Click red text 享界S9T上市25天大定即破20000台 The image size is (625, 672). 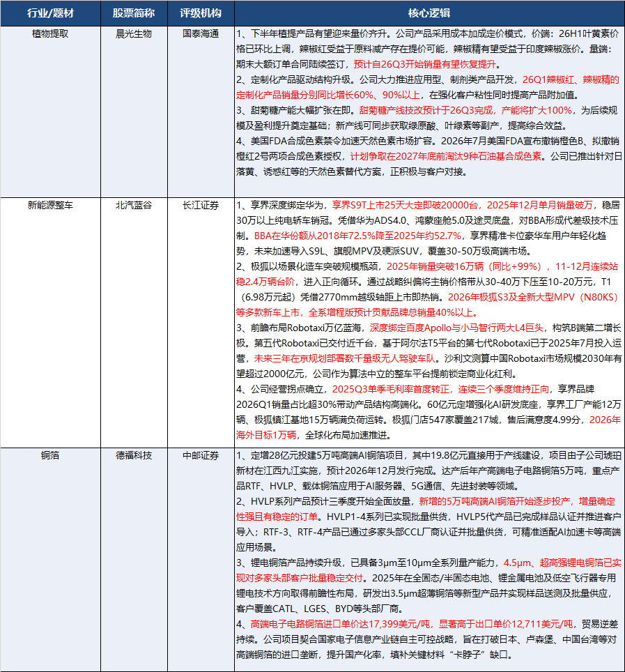click(405, 205)
